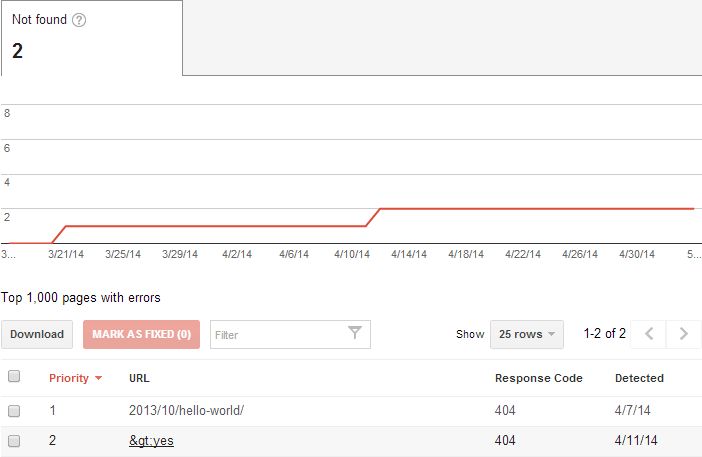Click the graph line near 4/14/14

(408, 208)
